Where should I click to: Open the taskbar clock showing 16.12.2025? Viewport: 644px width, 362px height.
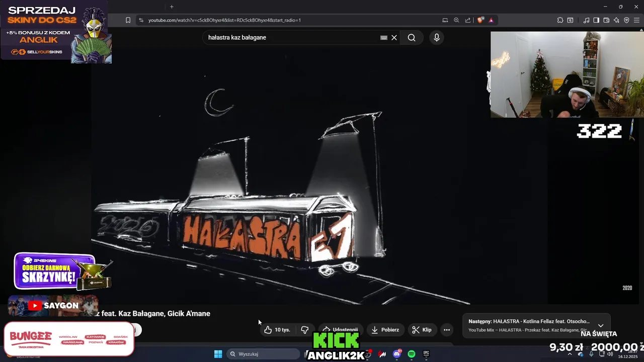pyautogui.click(x=627, y=354)
